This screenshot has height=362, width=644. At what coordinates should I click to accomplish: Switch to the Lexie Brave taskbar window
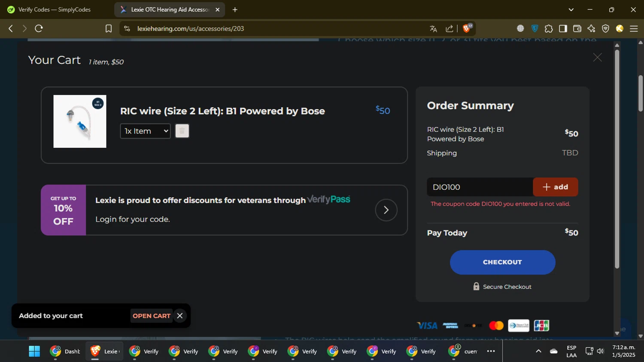click(x=104, y=351)
